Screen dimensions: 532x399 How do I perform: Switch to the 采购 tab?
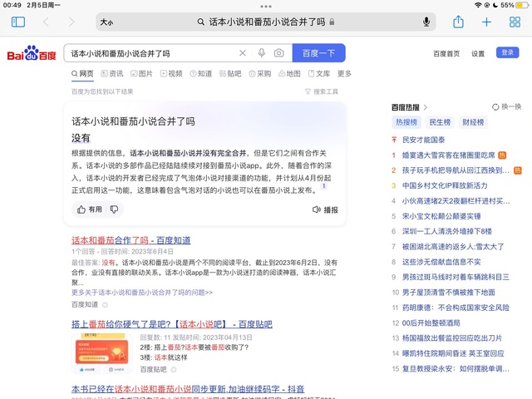(x=260, y=74)
